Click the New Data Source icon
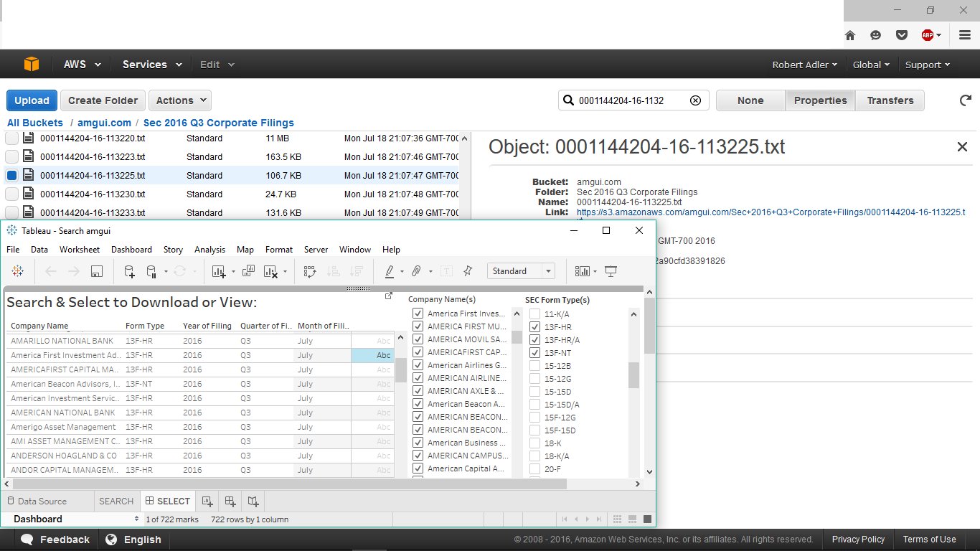The height and width of the screenshot is (551, 980). pos(129,271)
